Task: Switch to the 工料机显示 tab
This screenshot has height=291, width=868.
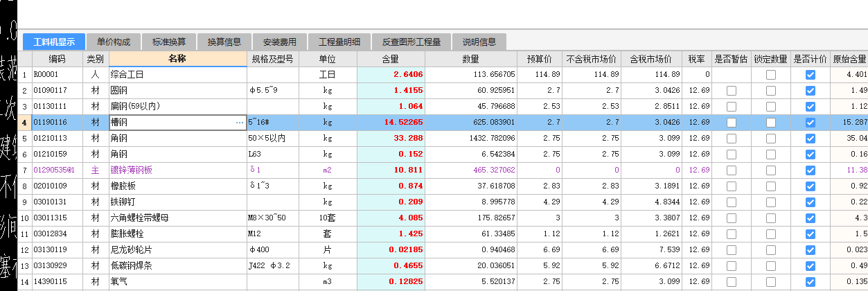Action: (54, 42)
